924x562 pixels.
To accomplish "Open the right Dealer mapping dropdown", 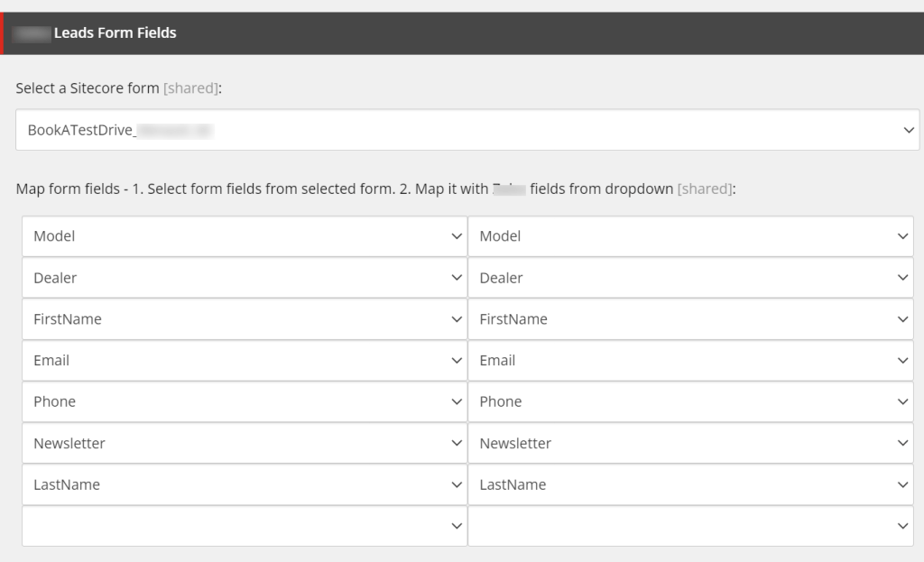I will pyautogui.click(x=690, y=278).
